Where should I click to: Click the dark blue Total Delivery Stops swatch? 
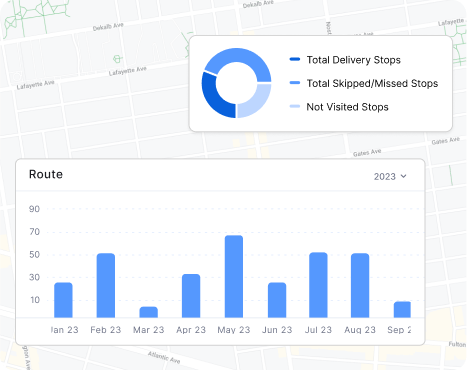point(295,59)
